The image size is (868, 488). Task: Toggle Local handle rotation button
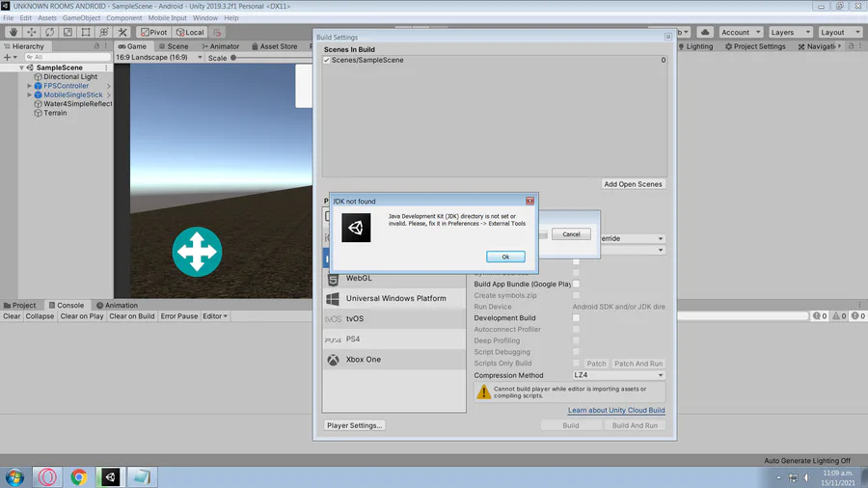click(x=190, y=32)
